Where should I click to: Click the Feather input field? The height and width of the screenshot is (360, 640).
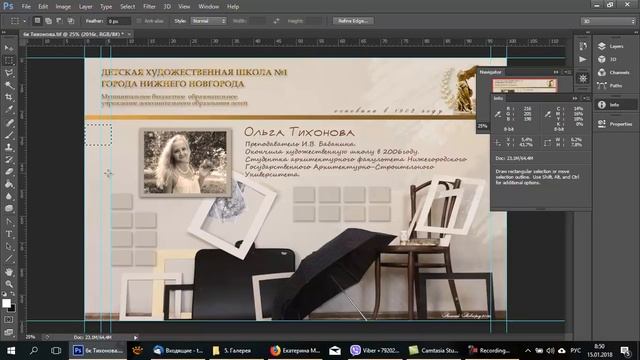click(118, 21)
